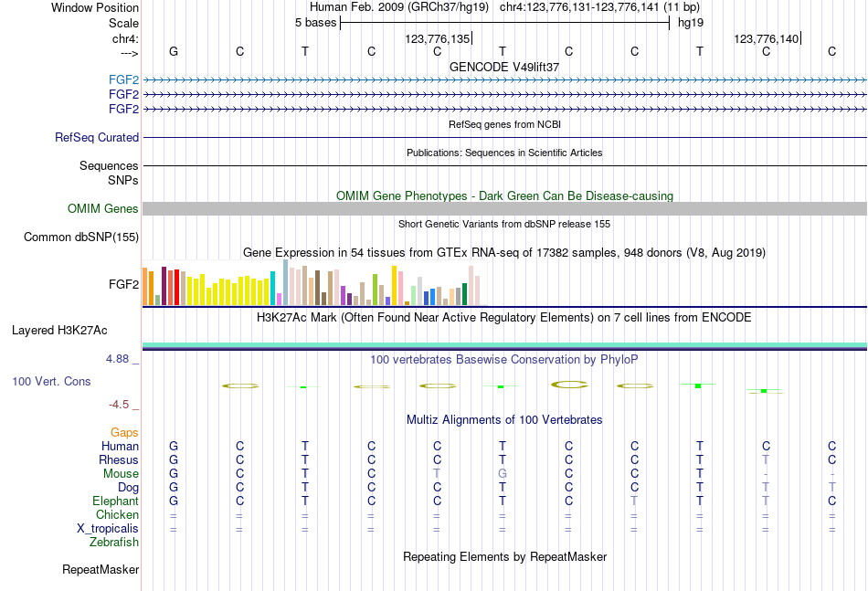Viewport: 868px width, 591px height.
Task: Open the GTEx Gene Expression track title
Action: (x=504, y=253)
